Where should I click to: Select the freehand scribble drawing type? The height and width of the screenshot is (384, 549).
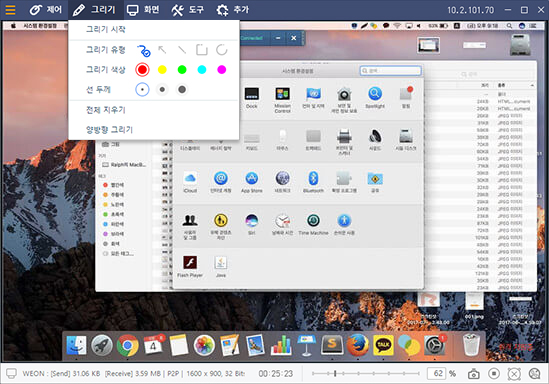[x=143, y=50]
